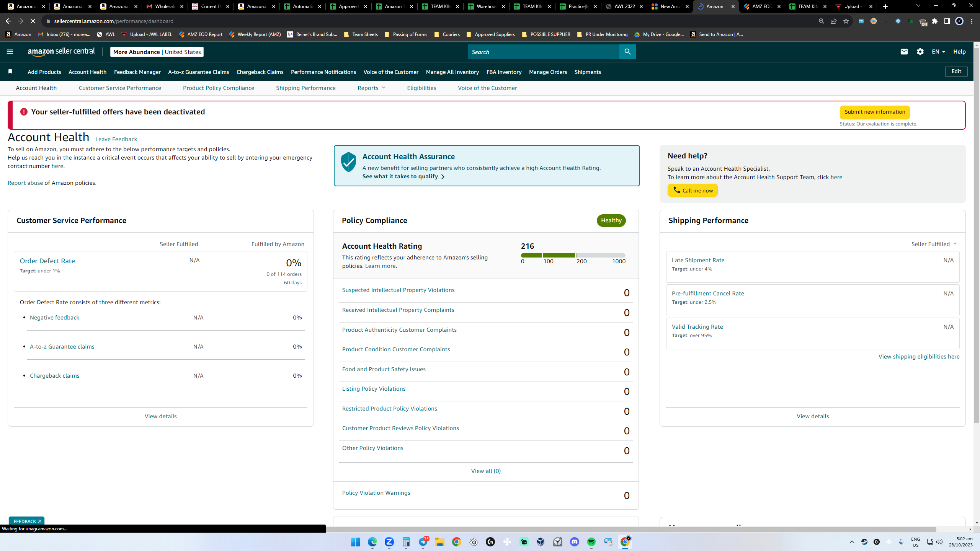The image size is (980, 551).
Task: Expand the Reports dropdown
Action: pyautogui.click(x=371, y=88)
